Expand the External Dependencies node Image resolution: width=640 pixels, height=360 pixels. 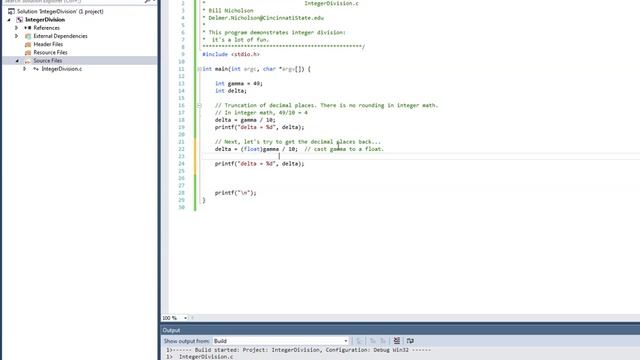(x=16, y=36)
